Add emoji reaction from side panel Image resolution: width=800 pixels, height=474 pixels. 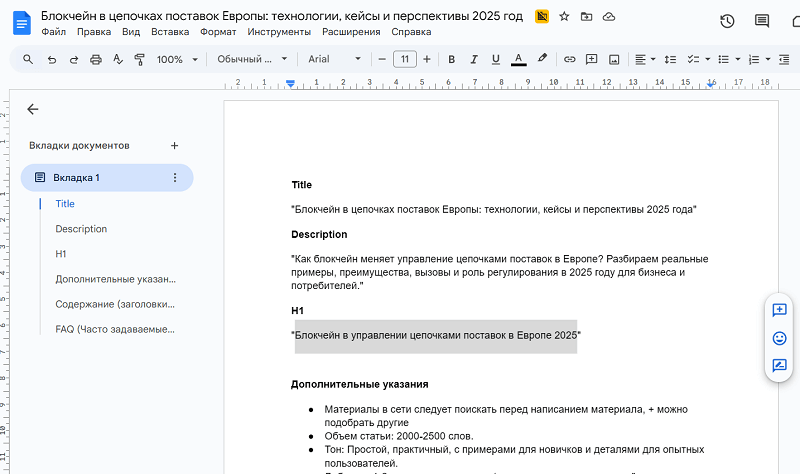[779, 338]
